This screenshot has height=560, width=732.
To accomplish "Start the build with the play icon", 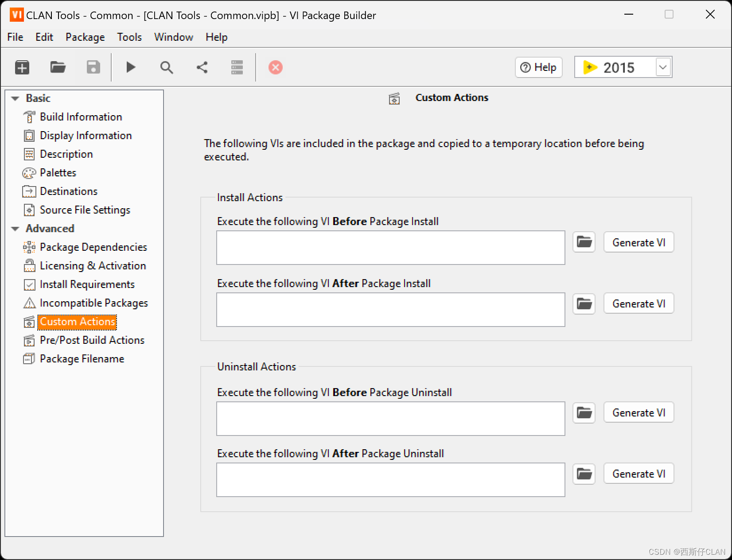I will 131,67.
